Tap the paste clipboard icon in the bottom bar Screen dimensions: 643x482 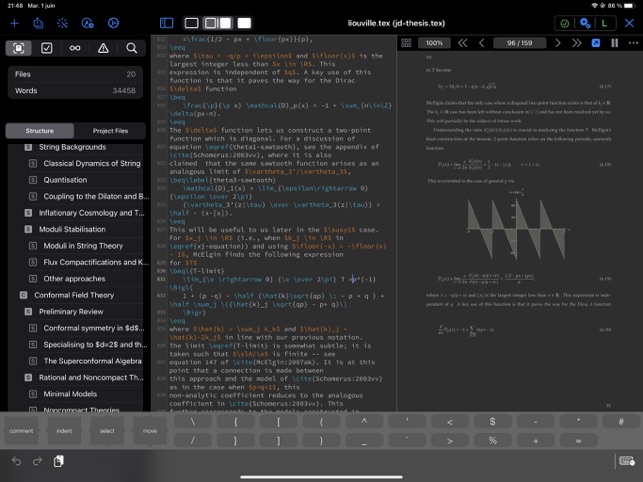point(59,461)
